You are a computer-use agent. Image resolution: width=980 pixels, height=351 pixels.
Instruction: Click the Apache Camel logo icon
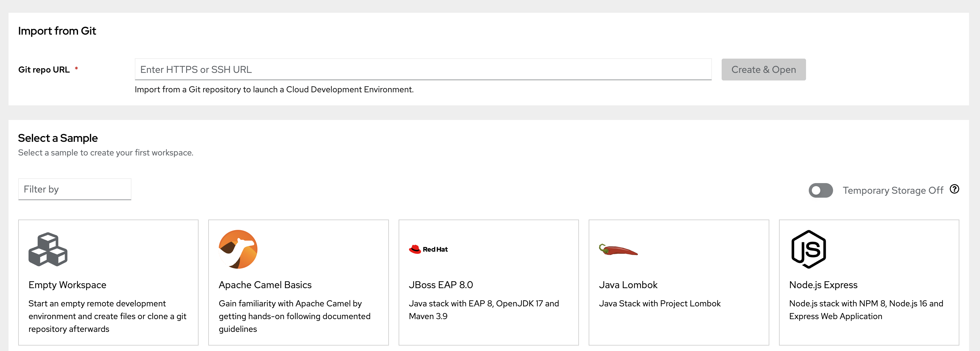238,250
